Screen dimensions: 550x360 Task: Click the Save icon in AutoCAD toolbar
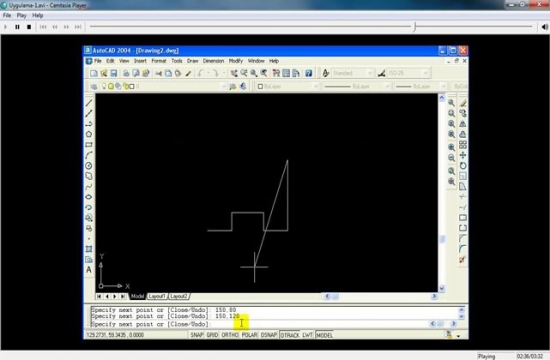(x=114, y=73)
